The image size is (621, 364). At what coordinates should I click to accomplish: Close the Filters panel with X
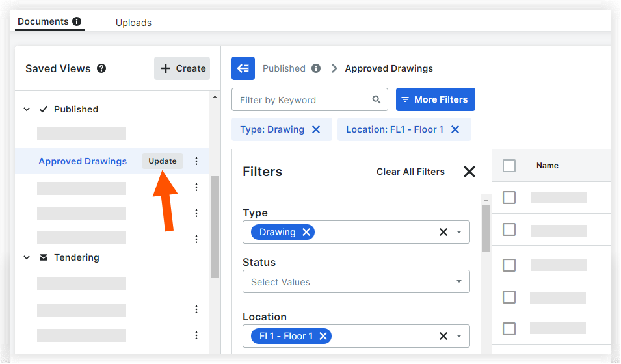pos(469,172)
